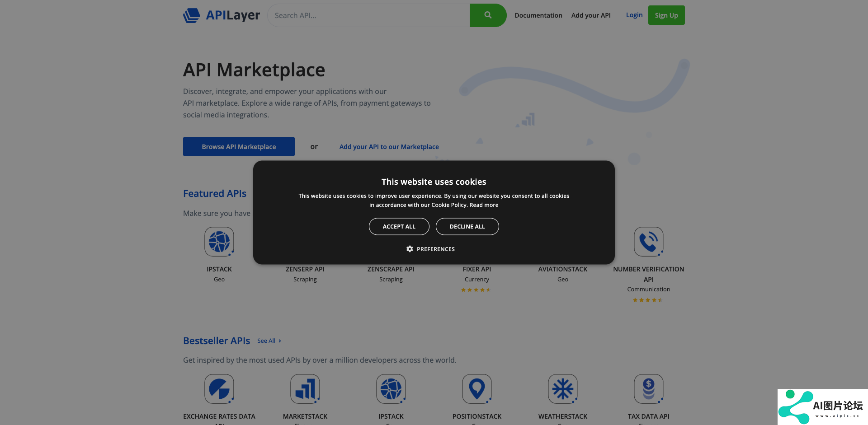Select the EXCHANGE RATES DATA label
The height and width of the screenshot is (425, 868).
click(x=219, y=416)
